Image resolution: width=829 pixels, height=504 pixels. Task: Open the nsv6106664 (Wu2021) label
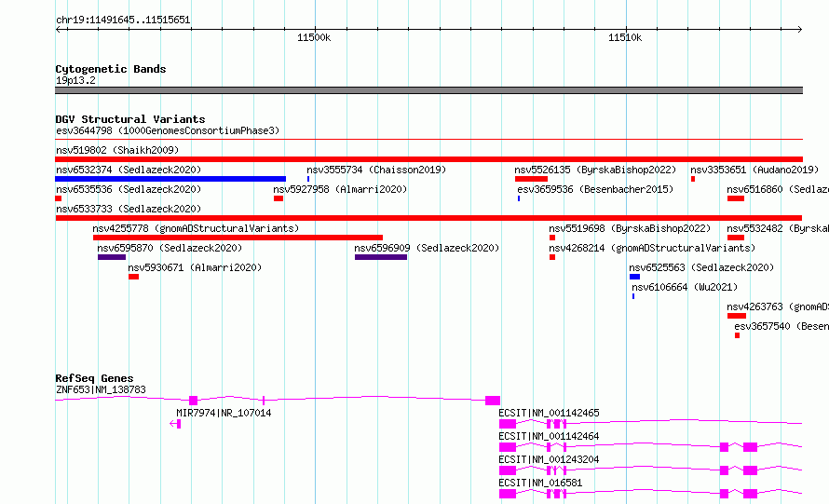(685, 287)
